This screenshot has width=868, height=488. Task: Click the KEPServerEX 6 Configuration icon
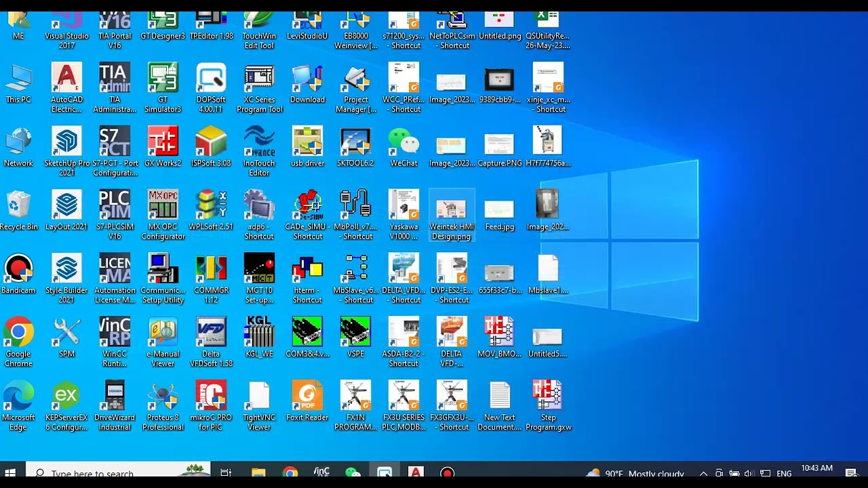[x=66, y=406]
